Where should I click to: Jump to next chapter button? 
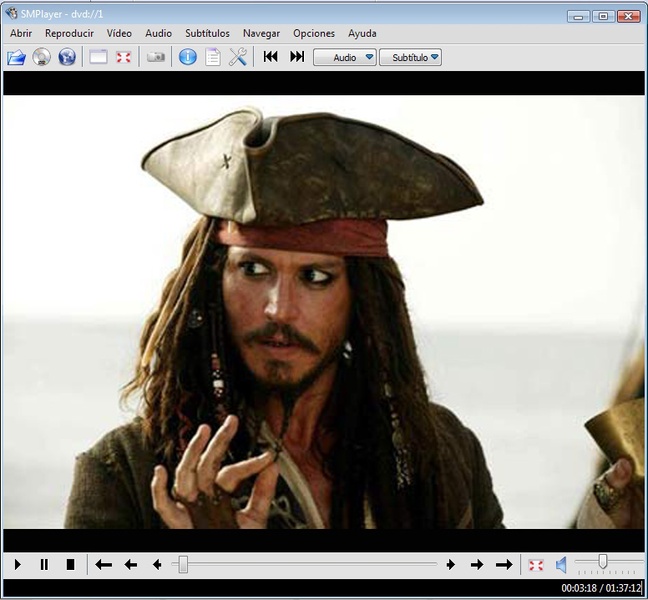pos(297,57)
